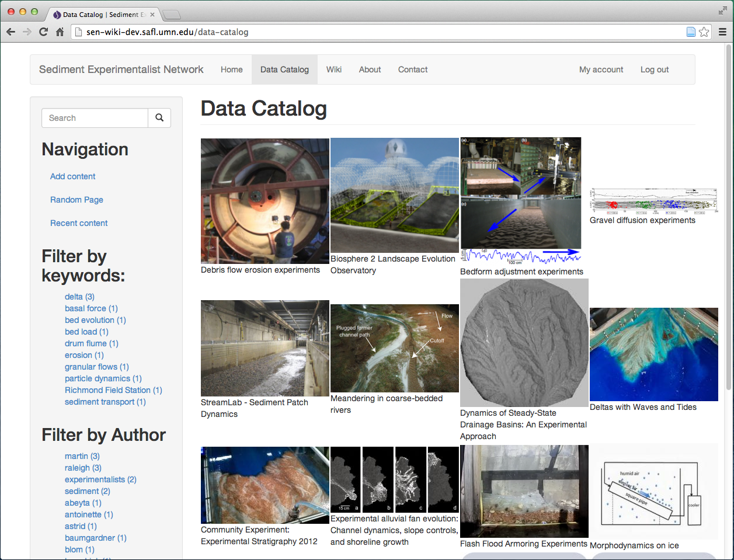The width and height of the screenshot is (734, 560).
Task: Open the Gravel diffusion experiments chart image
Action: pos(654,201)
